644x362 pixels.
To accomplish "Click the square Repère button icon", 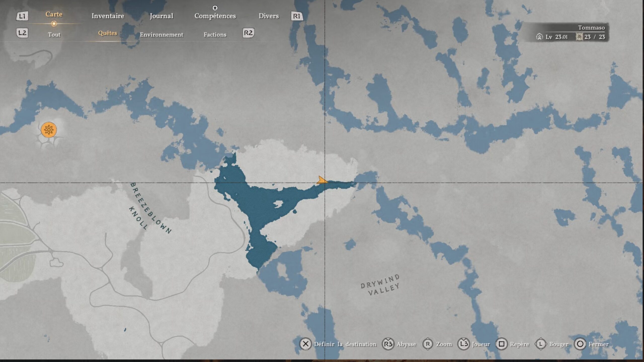I will [501, 344].
